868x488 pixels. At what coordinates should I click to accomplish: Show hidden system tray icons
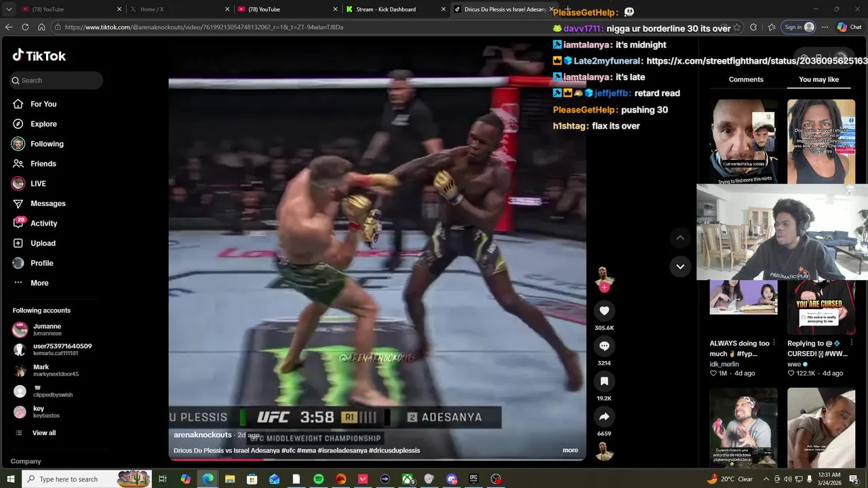(766, 479)
